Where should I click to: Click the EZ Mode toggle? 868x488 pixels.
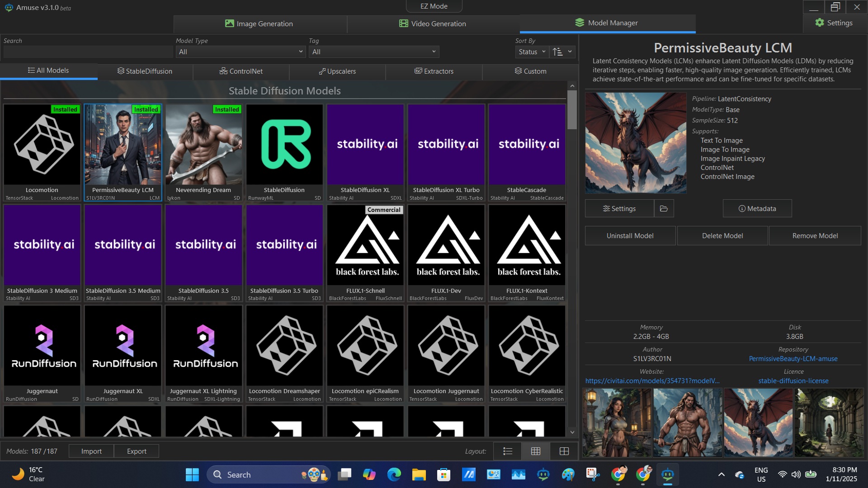click(x=434, y=6)
